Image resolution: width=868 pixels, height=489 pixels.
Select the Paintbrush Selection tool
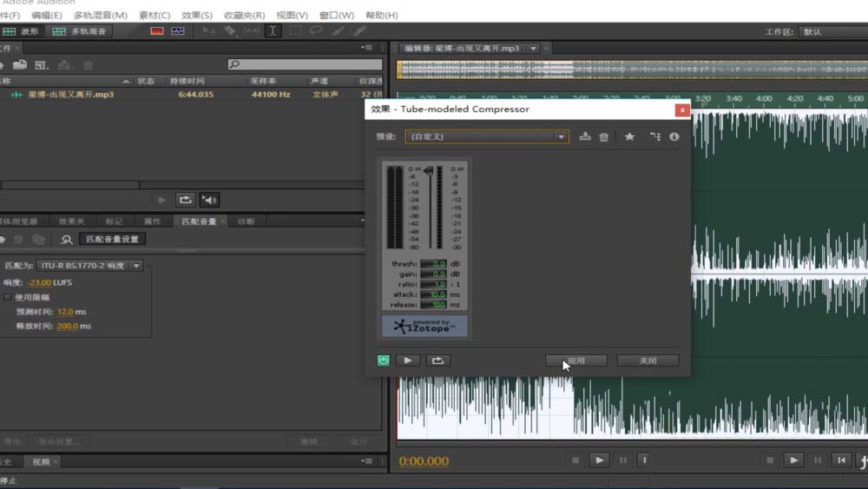click(337, 31)
